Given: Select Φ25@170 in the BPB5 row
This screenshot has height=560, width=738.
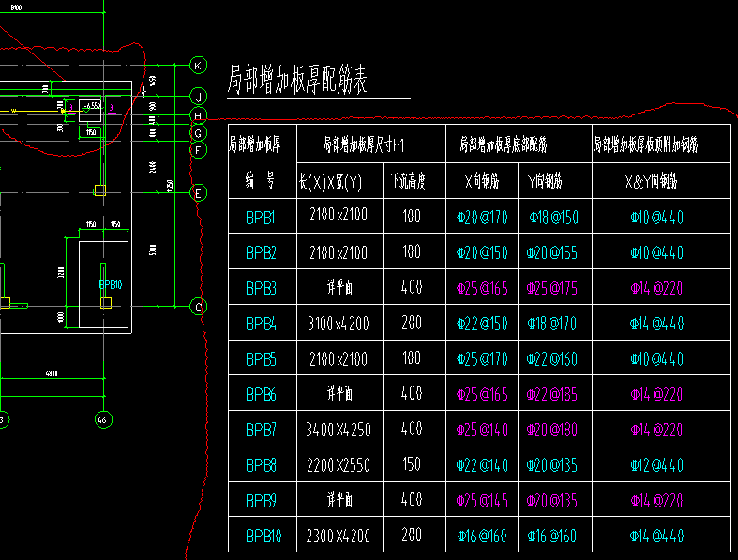Looking at the screenshot, I should pos(482,360).
